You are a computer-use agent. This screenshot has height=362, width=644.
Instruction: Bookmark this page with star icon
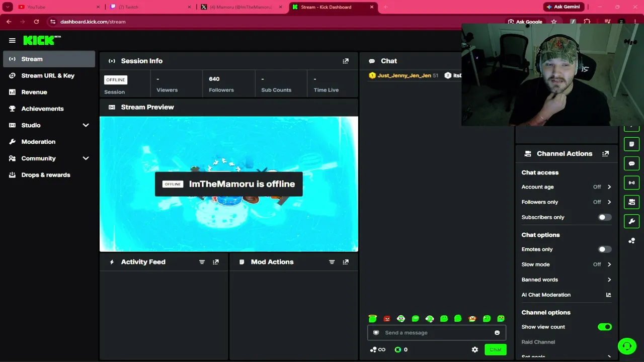coord(554,22)
